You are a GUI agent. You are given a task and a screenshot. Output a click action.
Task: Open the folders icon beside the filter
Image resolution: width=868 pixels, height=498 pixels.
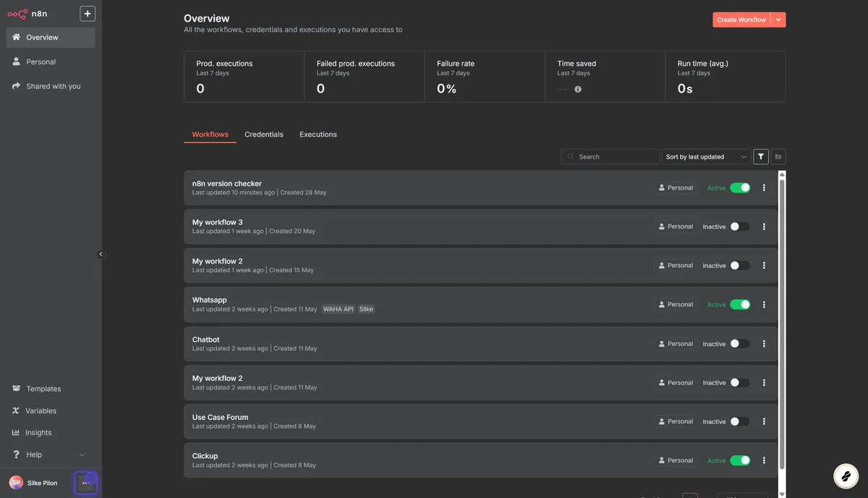pos(778,156)
